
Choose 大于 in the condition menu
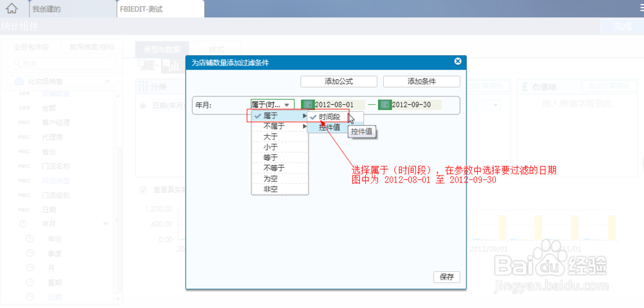tap(279, 137)
